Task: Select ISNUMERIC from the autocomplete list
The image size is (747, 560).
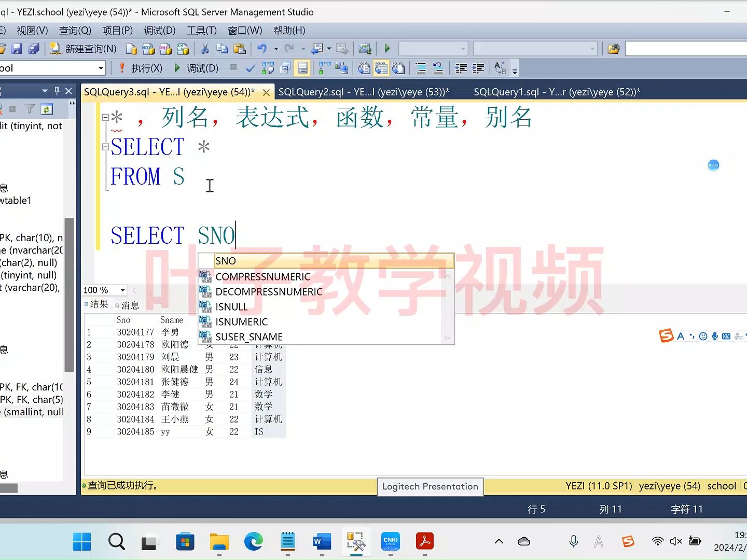Action: [x=240, y=321]
